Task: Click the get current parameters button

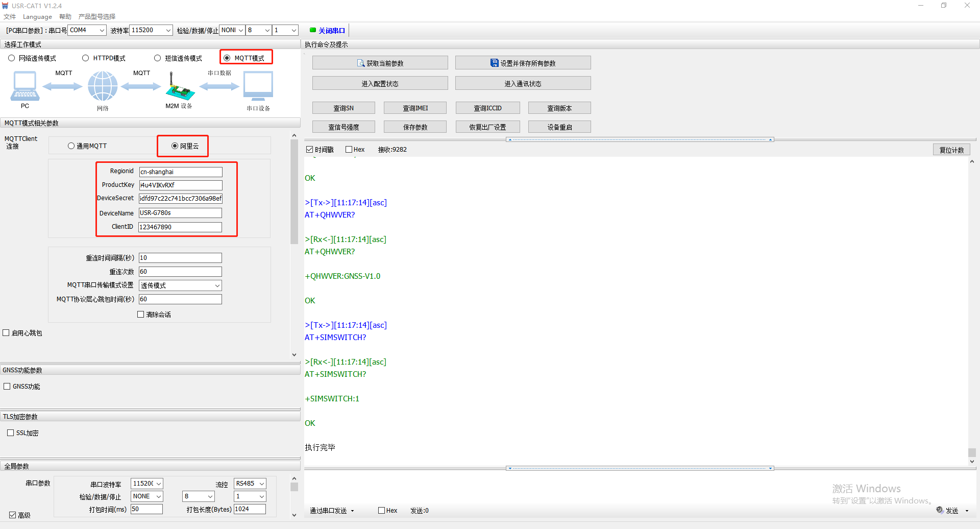Action: tap(380, 63)
